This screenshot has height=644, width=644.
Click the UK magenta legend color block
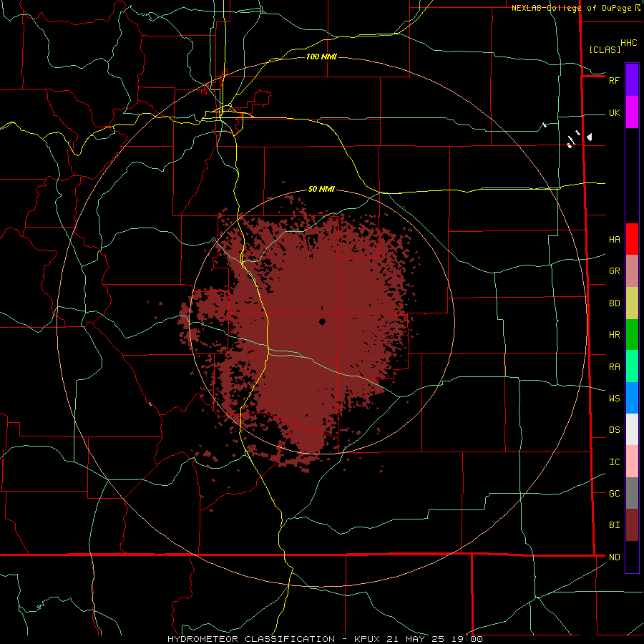pos(632,112)
